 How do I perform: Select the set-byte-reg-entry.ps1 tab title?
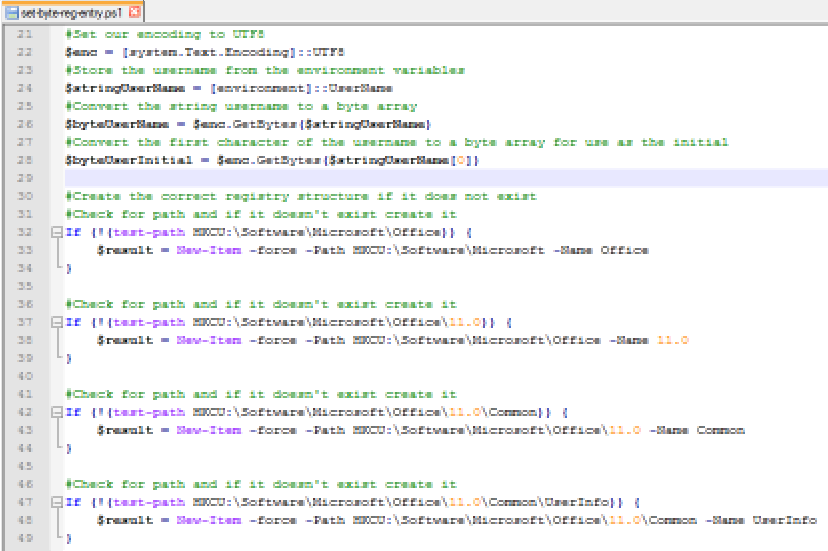(x=73, y=12)
